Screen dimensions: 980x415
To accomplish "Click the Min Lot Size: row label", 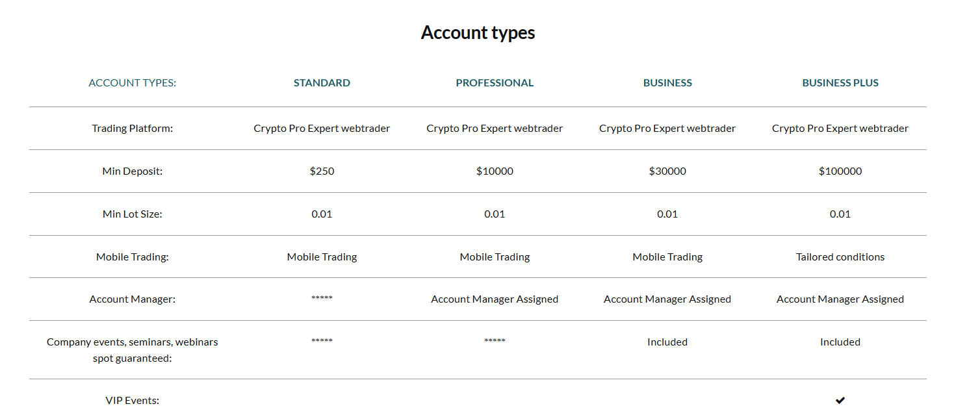I will 133,214.
